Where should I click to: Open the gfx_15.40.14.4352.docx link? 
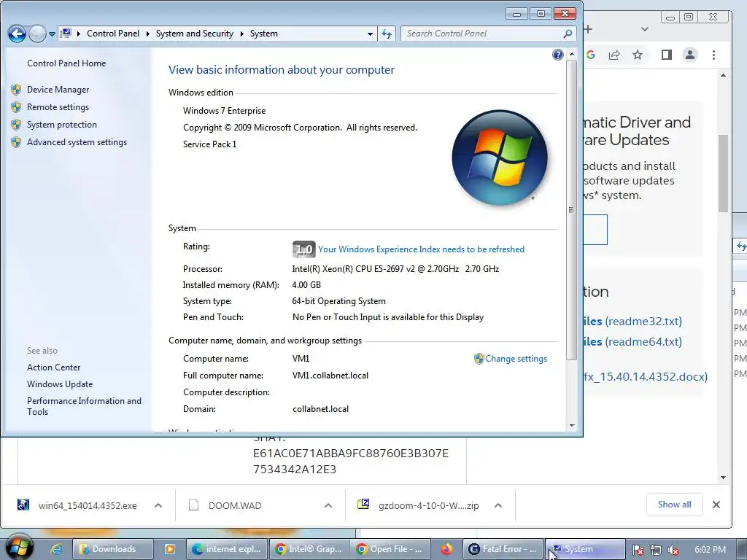[x=646, y=376]
